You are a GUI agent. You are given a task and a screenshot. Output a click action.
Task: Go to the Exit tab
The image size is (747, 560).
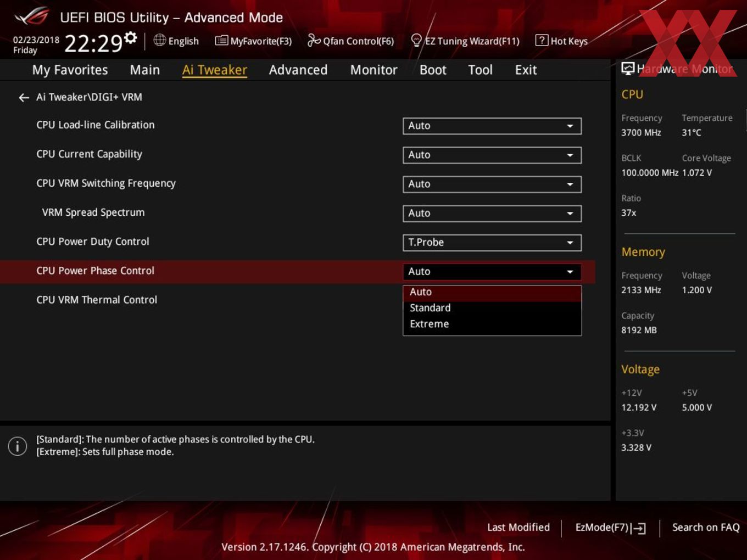(x=526, y=70)
